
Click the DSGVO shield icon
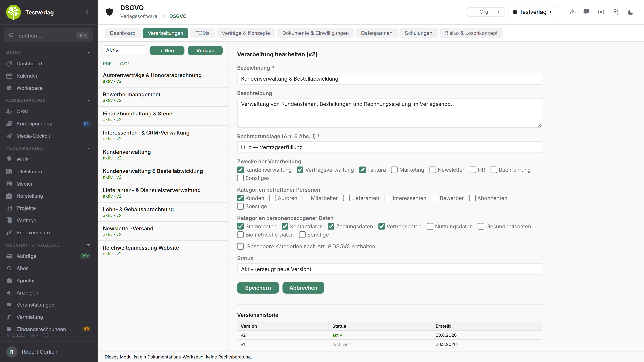coord(110,12)
